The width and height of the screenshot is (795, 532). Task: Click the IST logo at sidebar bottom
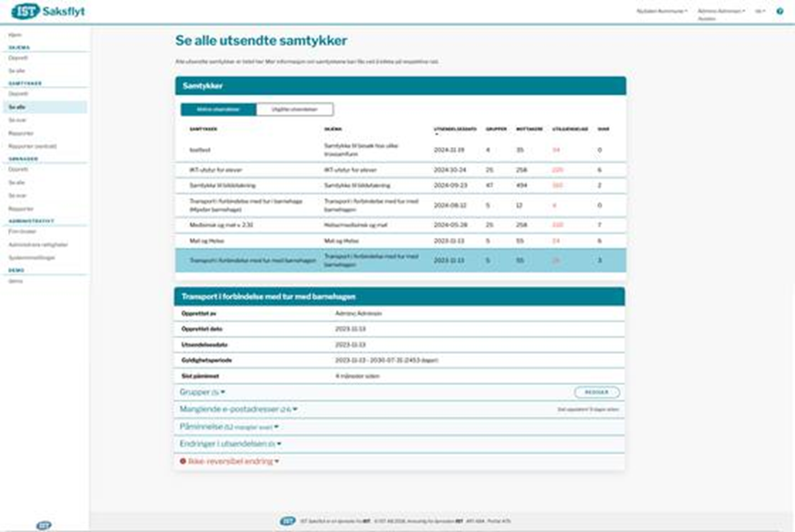(44, 525)
